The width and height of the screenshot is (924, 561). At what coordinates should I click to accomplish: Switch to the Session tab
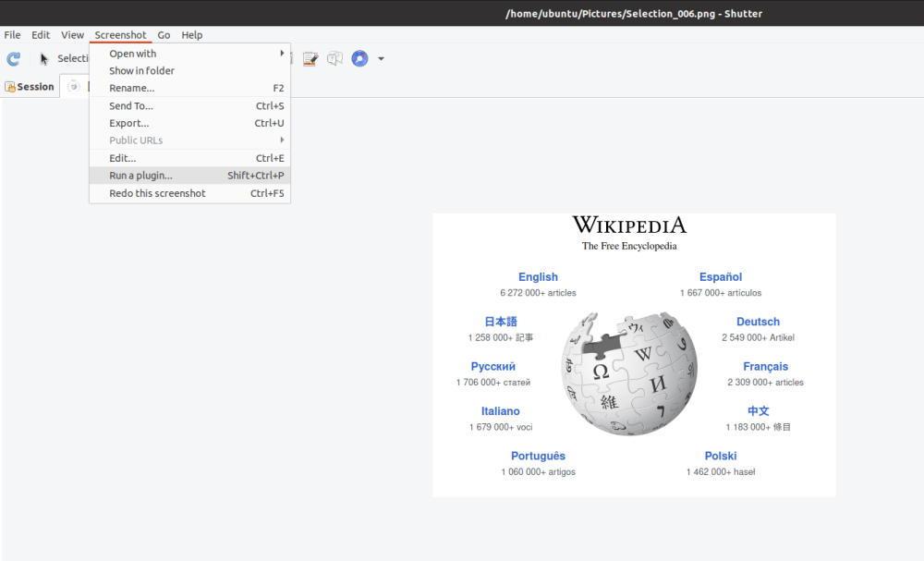coord(30,87)
